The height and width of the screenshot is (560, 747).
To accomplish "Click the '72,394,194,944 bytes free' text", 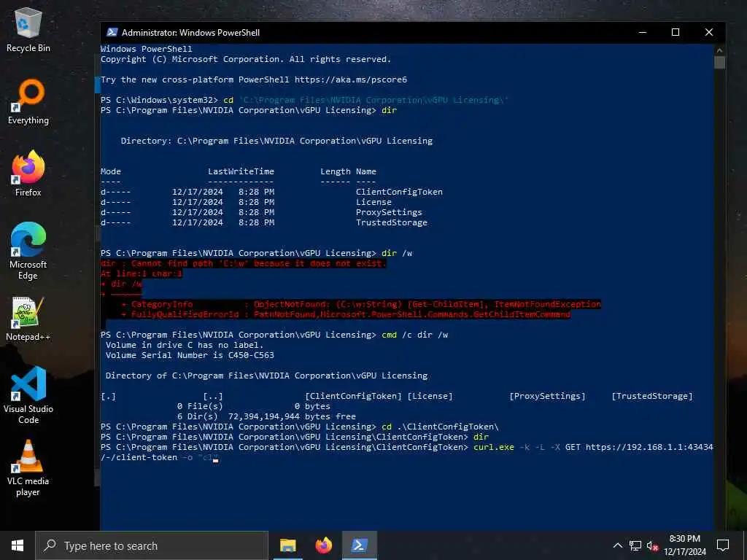I will 292,416.
